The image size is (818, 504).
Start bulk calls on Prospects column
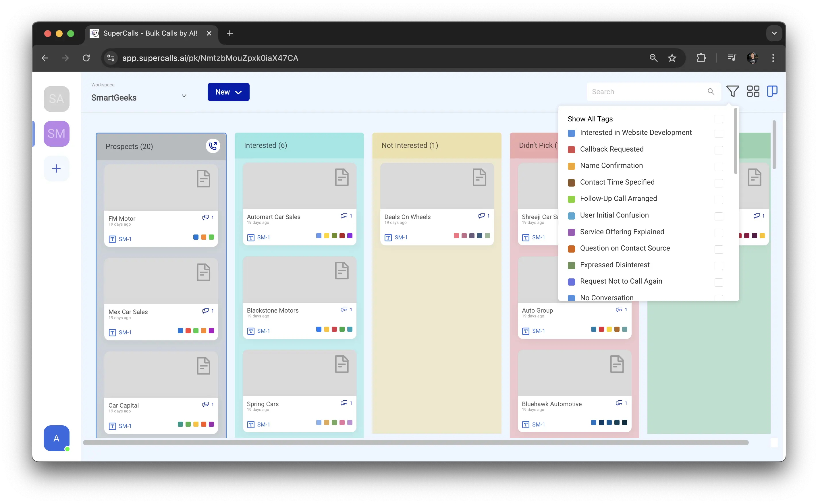(x=213, y=146)
